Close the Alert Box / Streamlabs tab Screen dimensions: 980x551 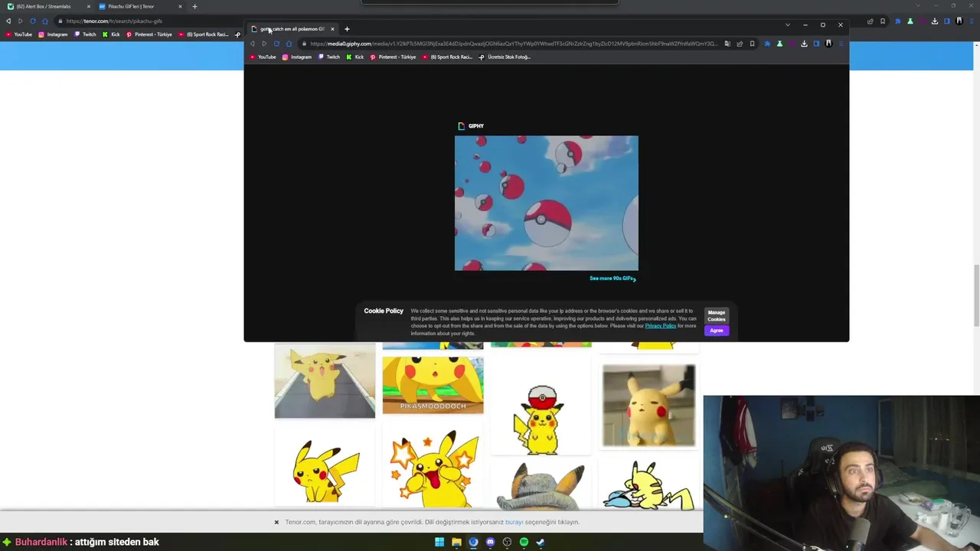(x=88, y=6)
